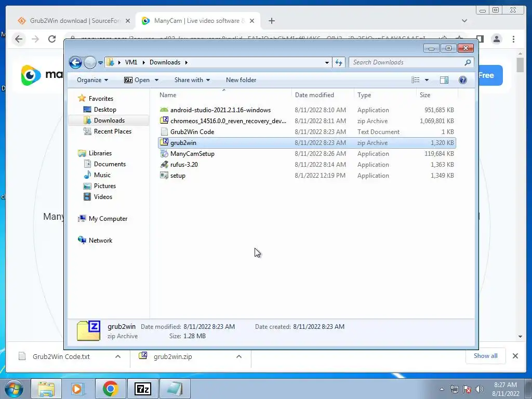Open Chrome tab search dropdown chevron
This screenshot has height=399, width=532.
464,21
